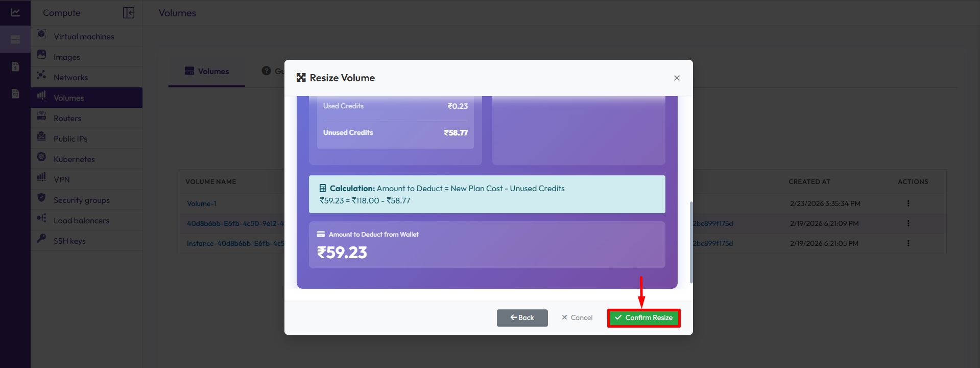Switch to the Volumes tab
Image resolution: width=980 pixels, height=368 pixels.
click(207, 72)
